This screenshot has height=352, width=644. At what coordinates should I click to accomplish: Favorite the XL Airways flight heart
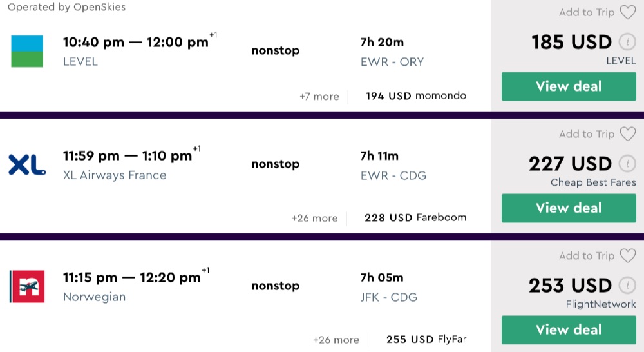point(627,134)
